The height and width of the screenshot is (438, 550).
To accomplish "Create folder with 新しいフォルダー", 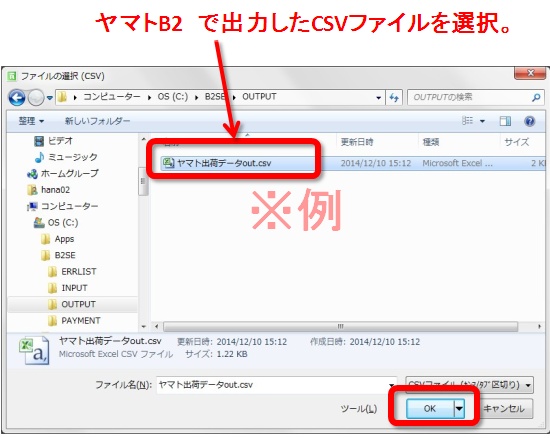I will [97, 121].
